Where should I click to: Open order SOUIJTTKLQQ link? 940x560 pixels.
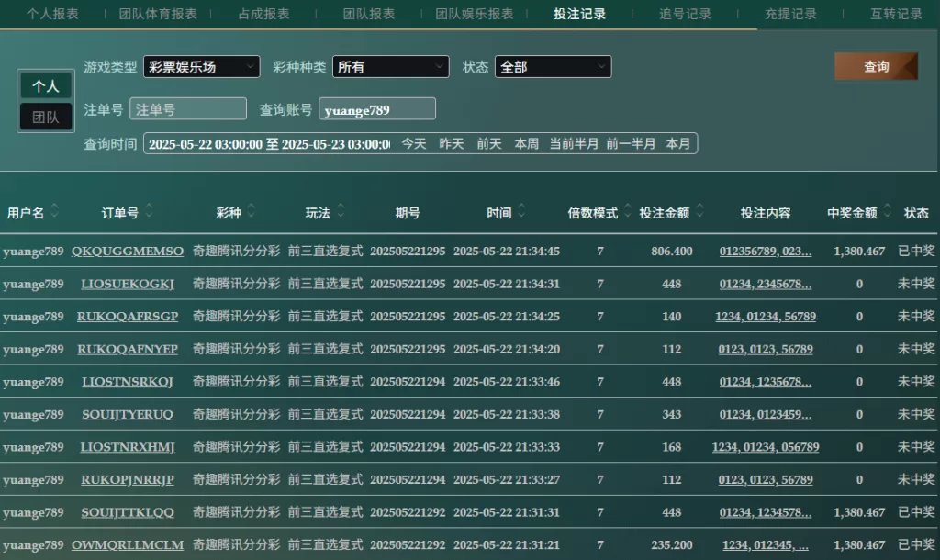128,512
